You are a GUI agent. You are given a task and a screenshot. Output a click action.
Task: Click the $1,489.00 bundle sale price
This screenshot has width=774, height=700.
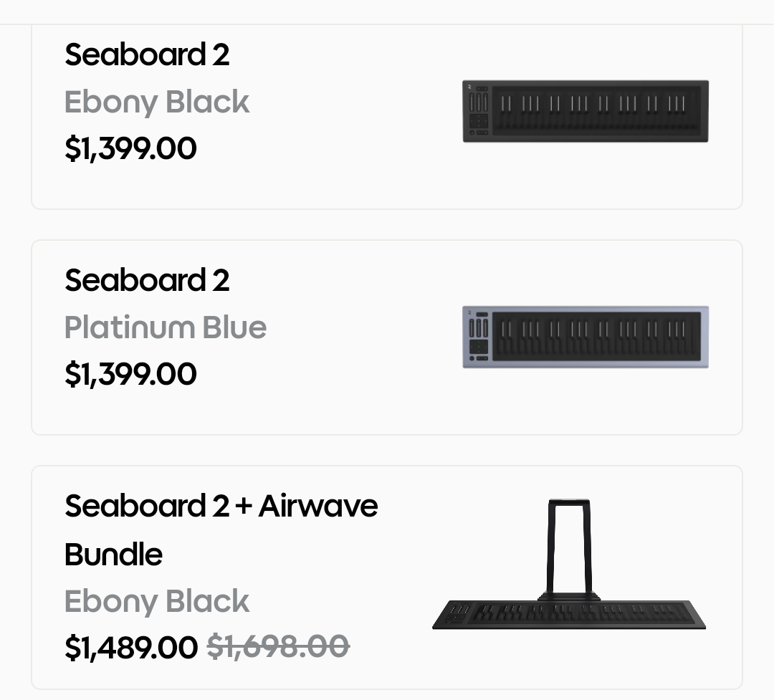pyautogui.click(x=130, y=647)
